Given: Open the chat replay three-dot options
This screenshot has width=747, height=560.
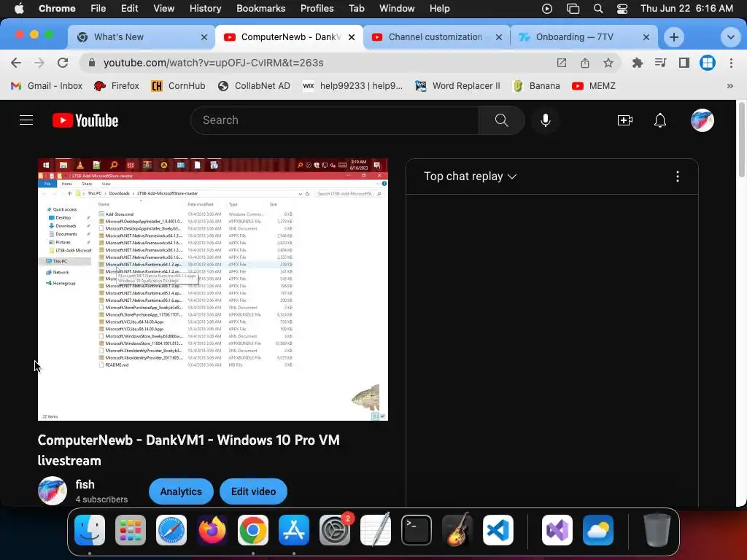Looking at the screenshot, I should pos(678,176).
